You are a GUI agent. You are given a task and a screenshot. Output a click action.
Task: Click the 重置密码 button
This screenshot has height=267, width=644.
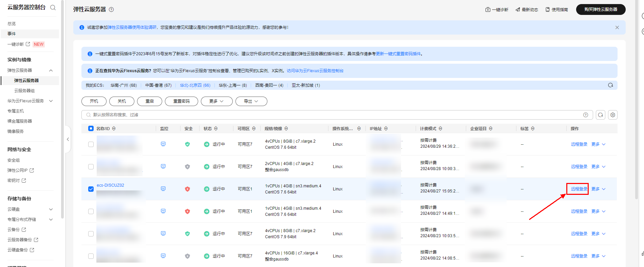coord(182,101)
